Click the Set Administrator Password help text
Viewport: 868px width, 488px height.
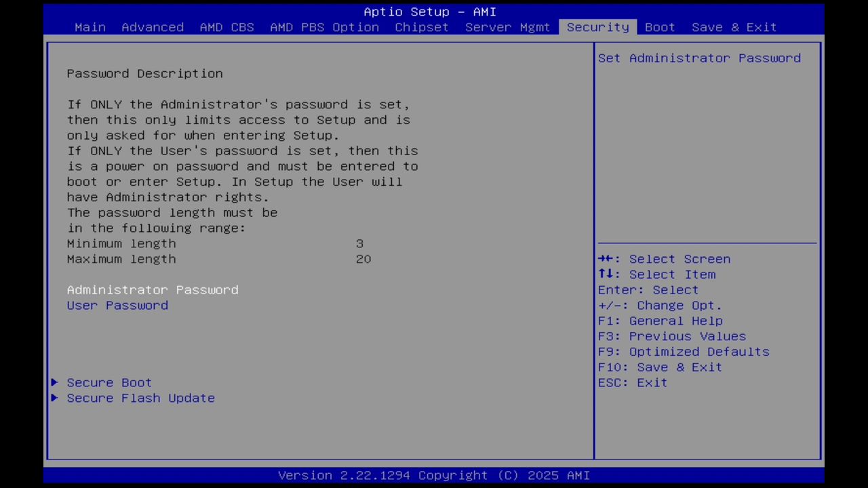point(699,58)
